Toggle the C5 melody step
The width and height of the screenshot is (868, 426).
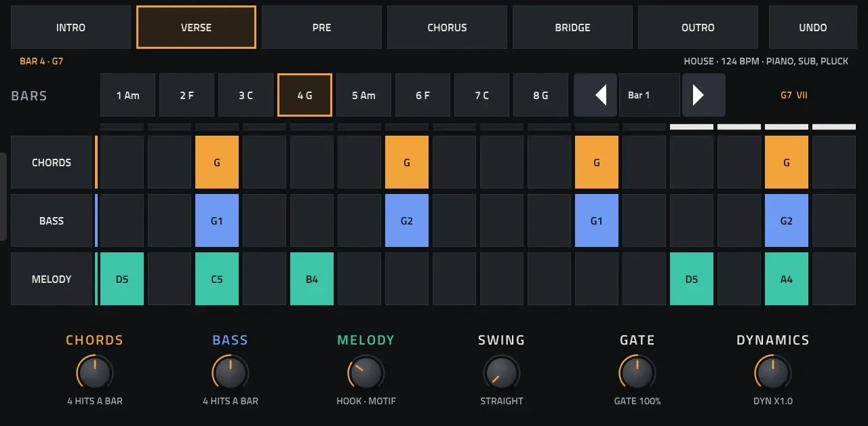point(217,279)
